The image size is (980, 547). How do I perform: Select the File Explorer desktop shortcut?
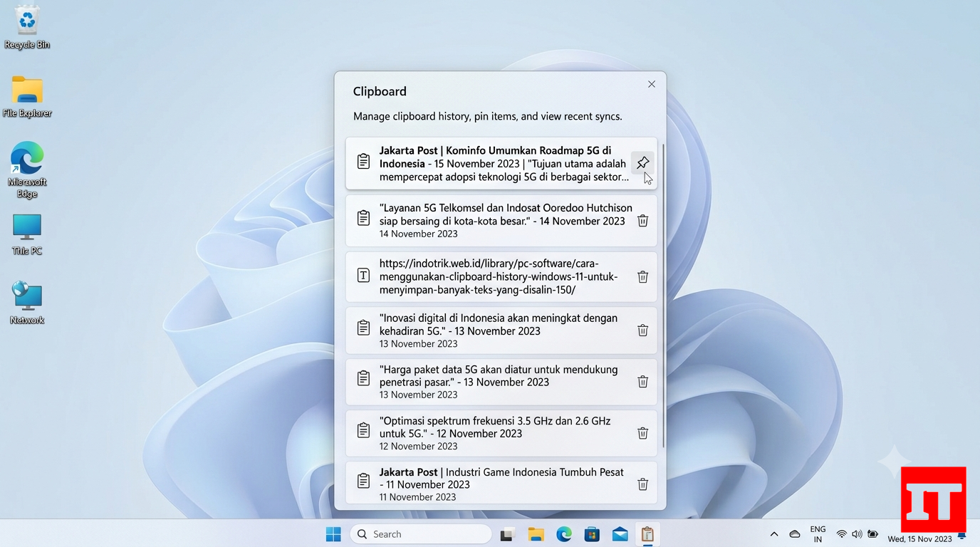tap(27, 96)
